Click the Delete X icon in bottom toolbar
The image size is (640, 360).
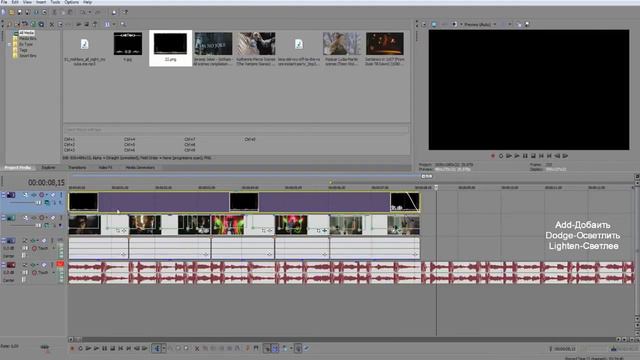(x=197, y=349)
